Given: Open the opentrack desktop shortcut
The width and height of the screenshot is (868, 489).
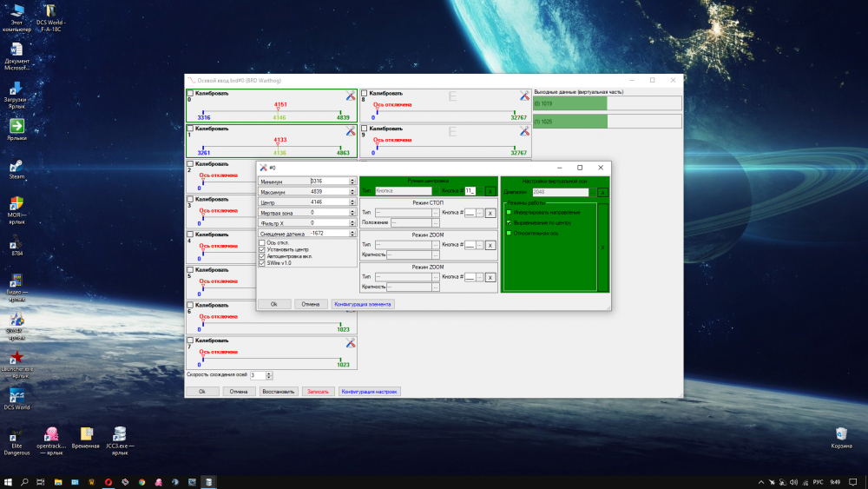Looking at the screenshot, I should click(50, 434).
